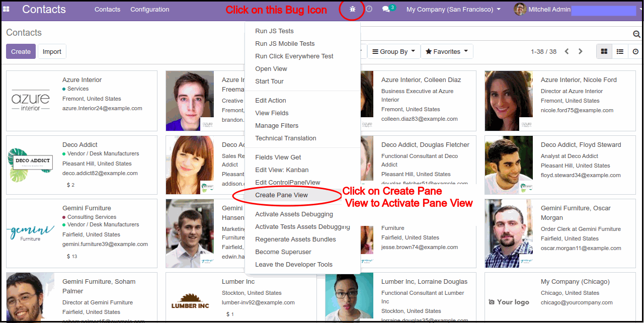Click the Import button

pyautogui.click(x=52, y=51)
